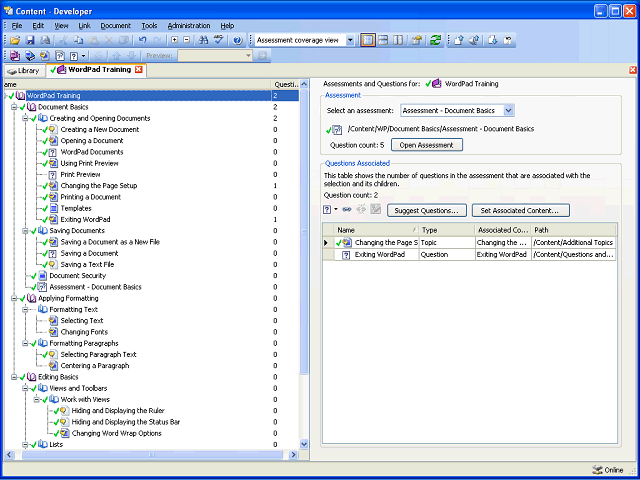Click the tree's horizontal scrollbar right arrow
The image size is (640, 480).
point(293,454)
